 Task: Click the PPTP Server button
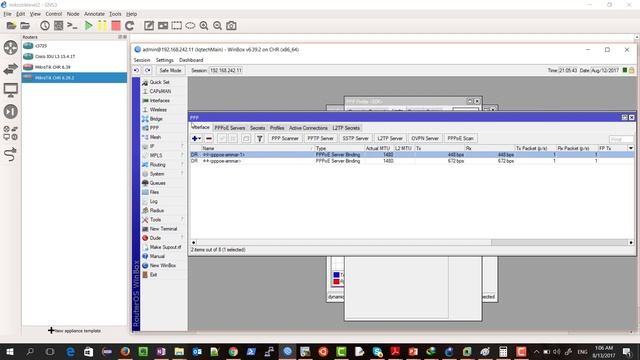320,138
